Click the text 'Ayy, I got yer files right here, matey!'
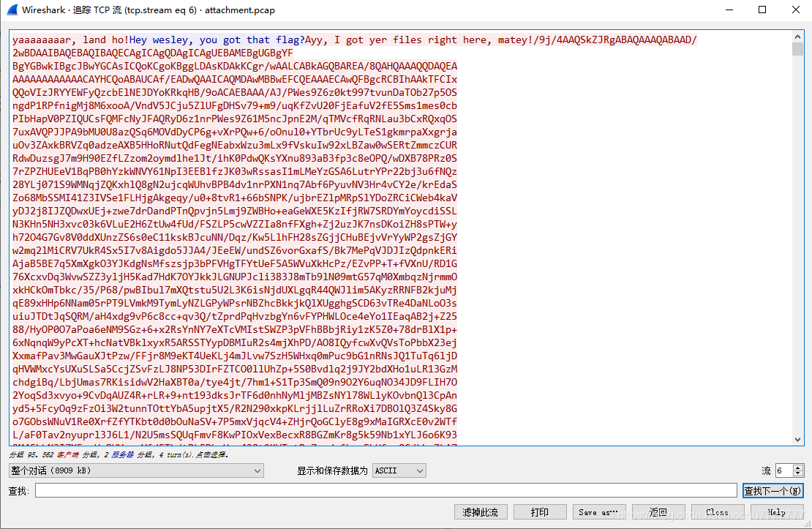Screen dimensions: 812x529 tap(419, 40)
